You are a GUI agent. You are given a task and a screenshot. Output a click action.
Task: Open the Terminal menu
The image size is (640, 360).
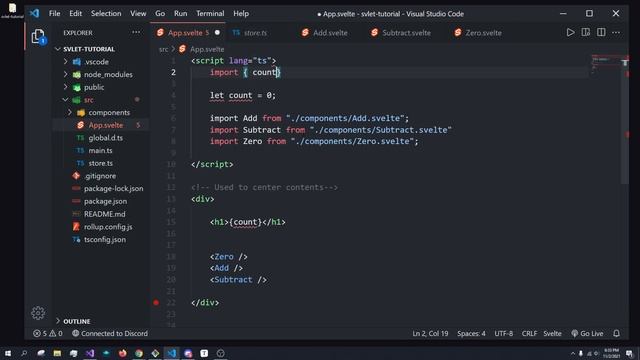click(x=210, y=13)
